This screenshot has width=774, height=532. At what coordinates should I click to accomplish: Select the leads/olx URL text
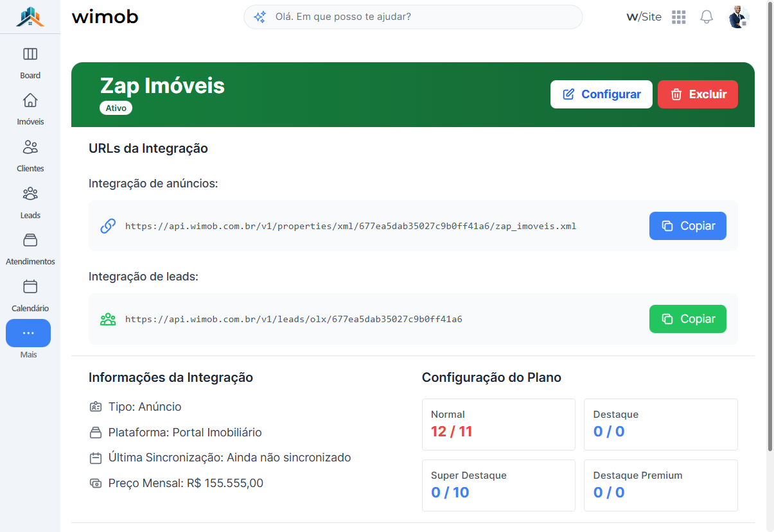coord(294,319)
